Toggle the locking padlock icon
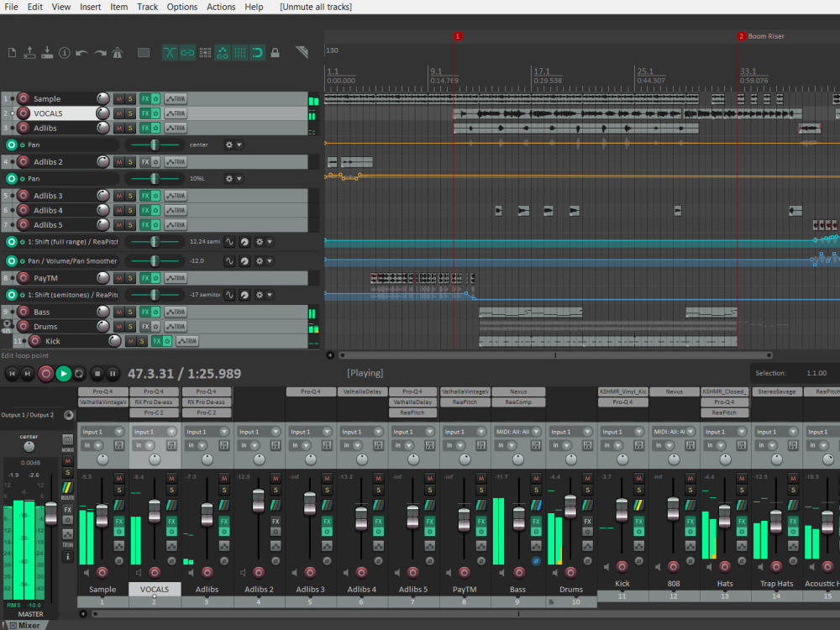Viewport: 840px width, 630px height. 275,52
